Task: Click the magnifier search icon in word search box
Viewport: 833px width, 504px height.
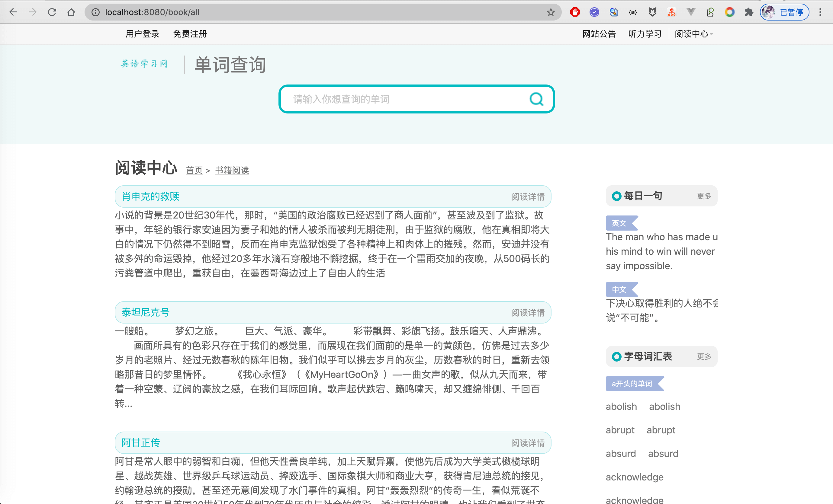Action: point(536,99)
